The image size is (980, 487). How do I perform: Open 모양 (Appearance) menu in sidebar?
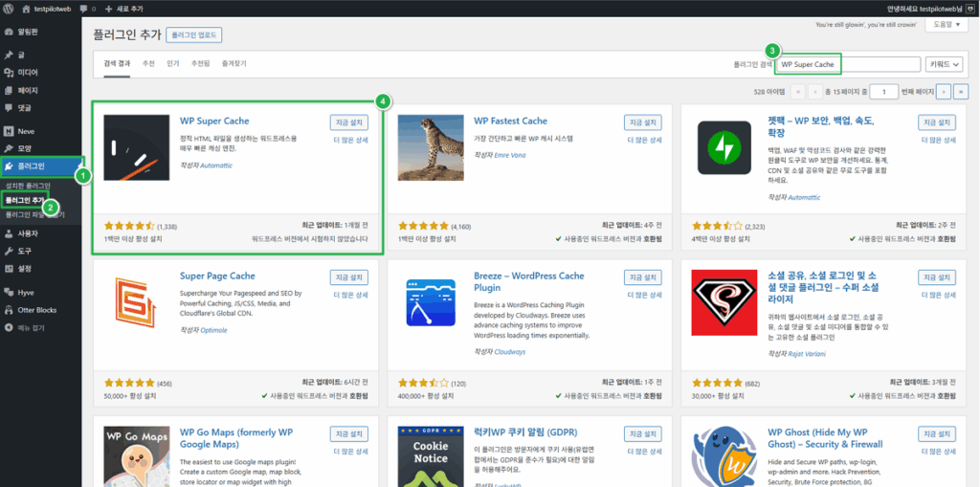(24, 148)
